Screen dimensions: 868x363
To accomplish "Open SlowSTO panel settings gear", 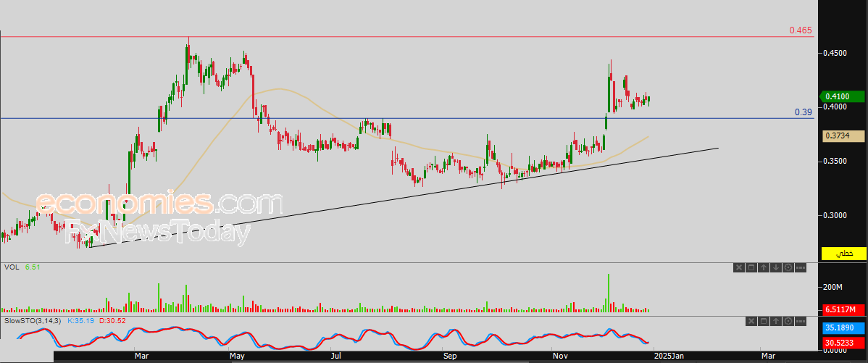I will [x=788, y=321].
